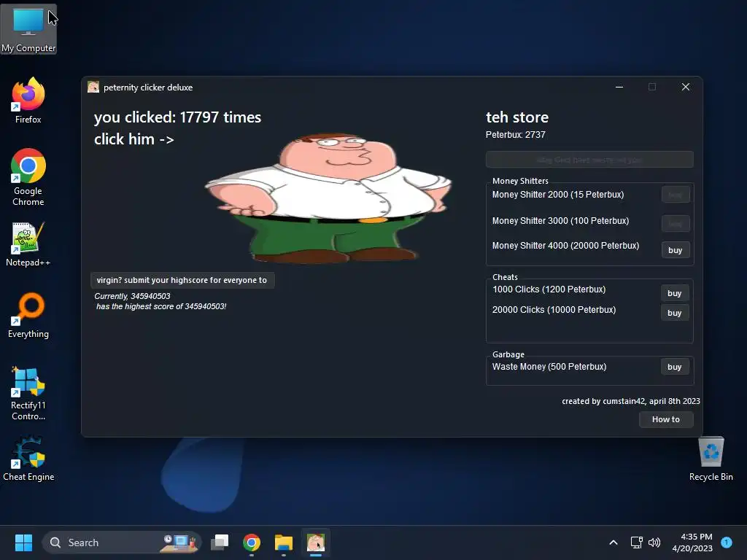The height and width of the screenshot is (560, 747).
Task: Click 'you clicked: 17797 times' counter
Action: click(x=177, y=117)
